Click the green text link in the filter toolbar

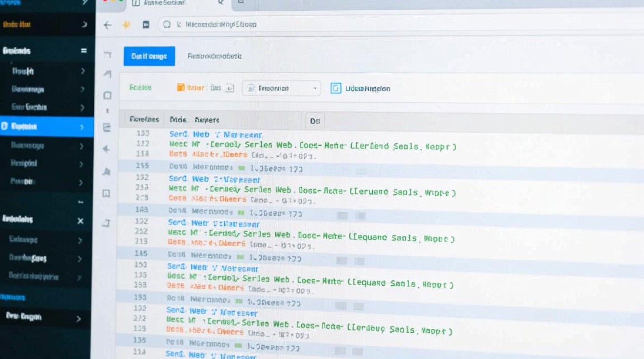140,88
